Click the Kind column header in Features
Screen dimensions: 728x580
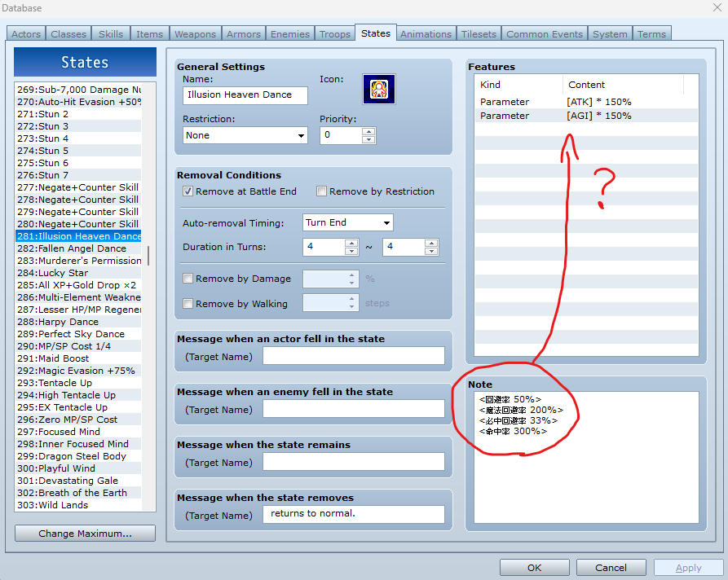click(x=518, y=85)
